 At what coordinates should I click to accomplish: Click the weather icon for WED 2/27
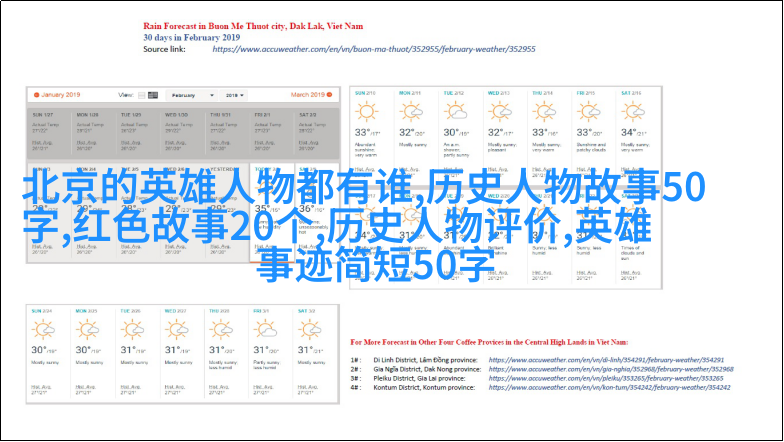tap(176, 330)
